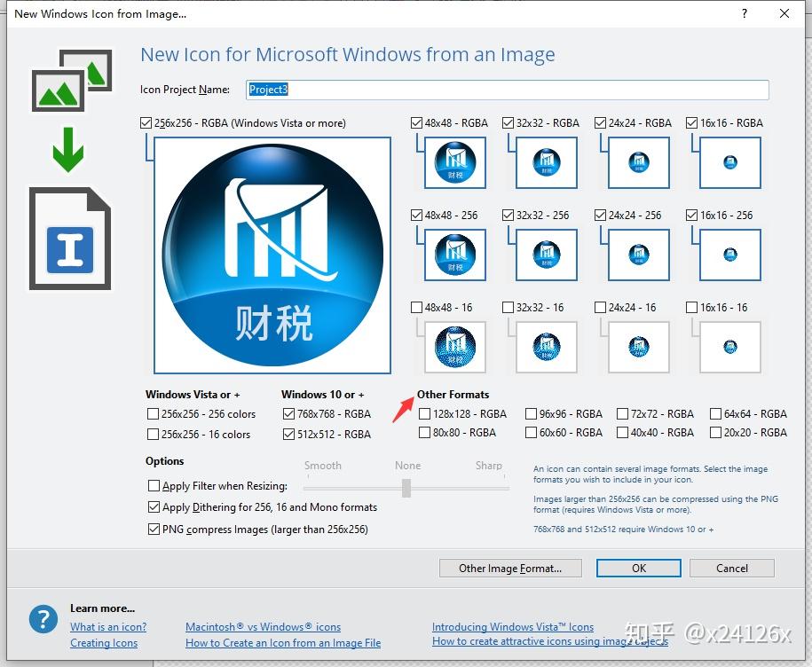The height and width of the screenshot is (667, 812).
Task: Click the 48x48 - 16 preview thumbnail
Action: tap(455, 347)
